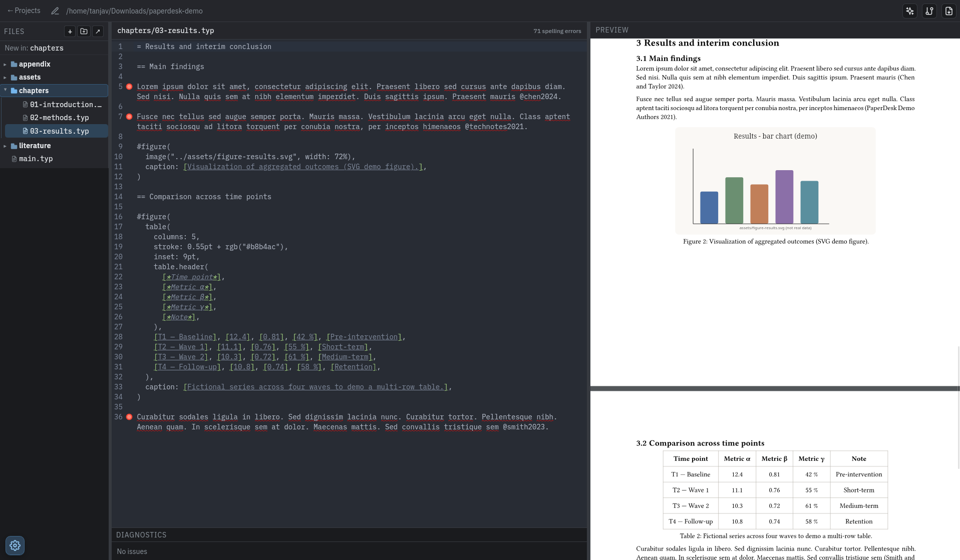Click the 71 spelling errors indicator

(557, 31)
